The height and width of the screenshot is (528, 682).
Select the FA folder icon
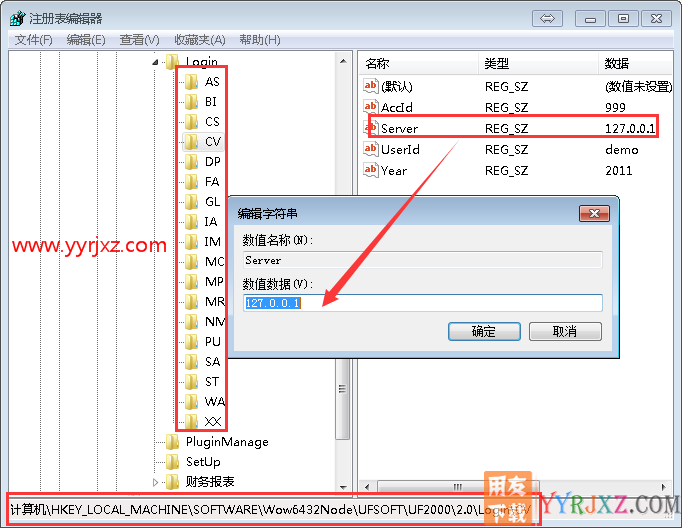click(x=191, y=181)
